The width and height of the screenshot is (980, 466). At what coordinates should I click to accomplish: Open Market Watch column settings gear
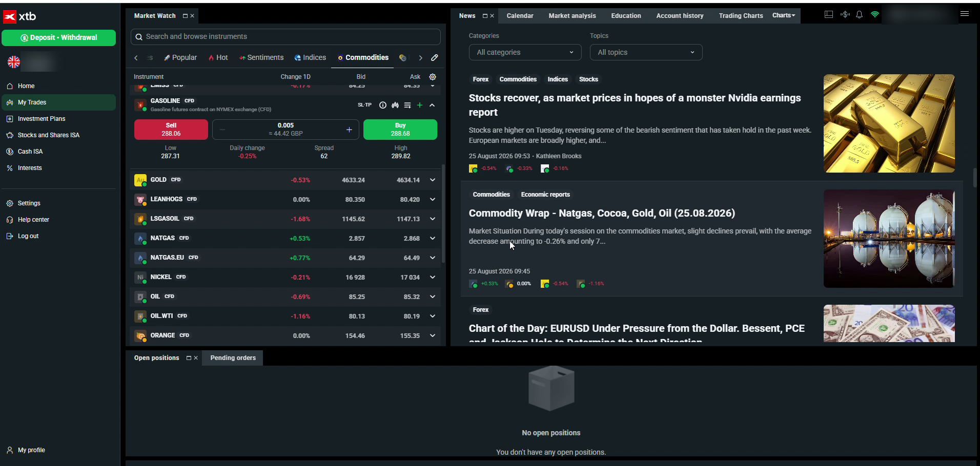click(433, 77)
